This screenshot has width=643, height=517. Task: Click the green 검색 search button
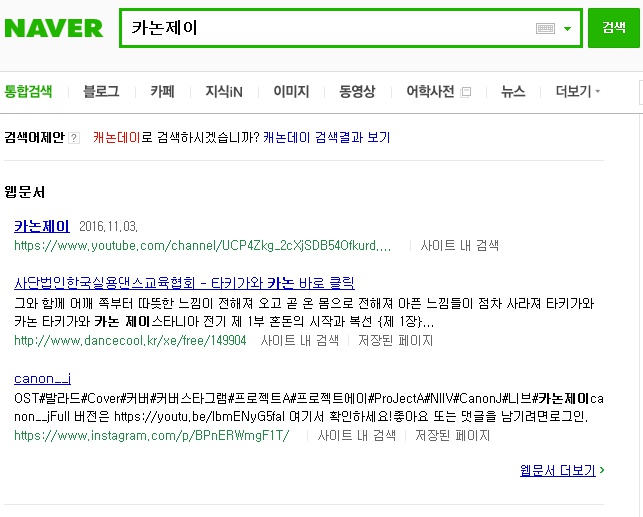613,28
